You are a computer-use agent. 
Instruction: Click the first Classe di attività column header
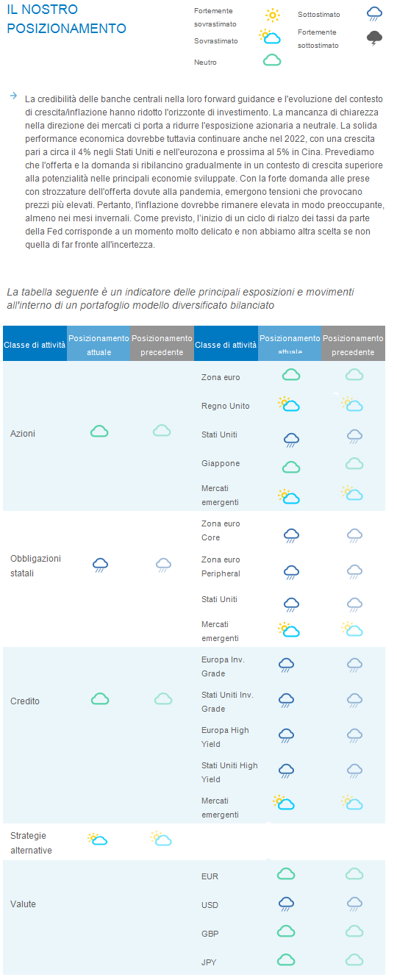coord(35,345)
